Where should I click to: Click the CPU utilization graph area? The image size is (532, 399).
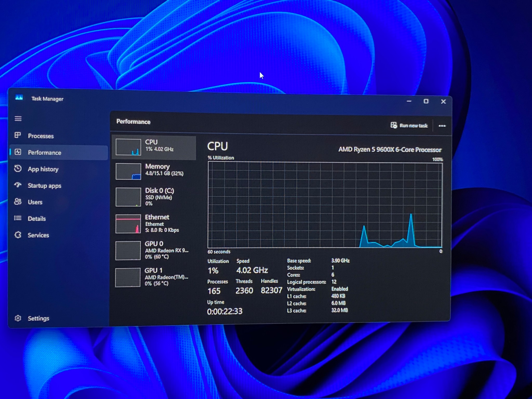[325, 205]
